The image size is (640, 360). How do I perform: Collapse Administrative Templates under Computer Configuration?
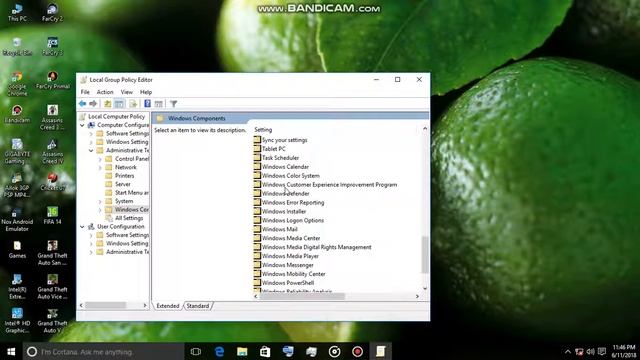pos(91,151)
